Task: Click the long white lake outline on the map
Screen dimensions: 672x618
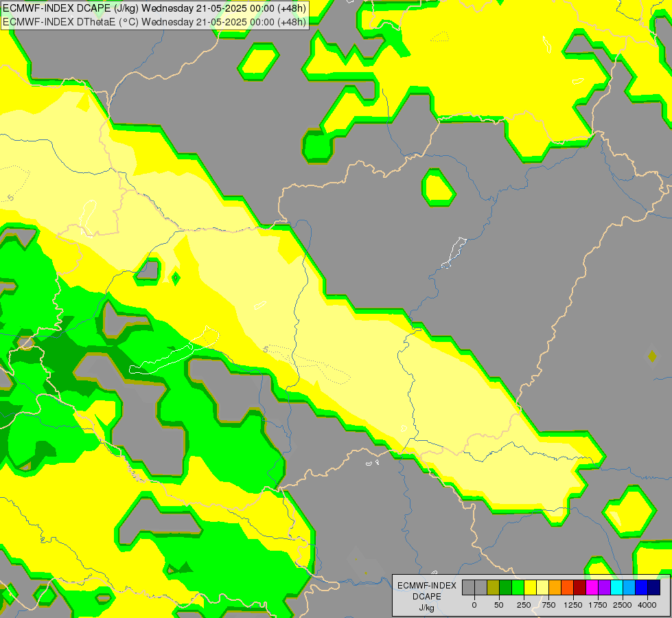Action: pyautogui.click(x=174, y=352)
